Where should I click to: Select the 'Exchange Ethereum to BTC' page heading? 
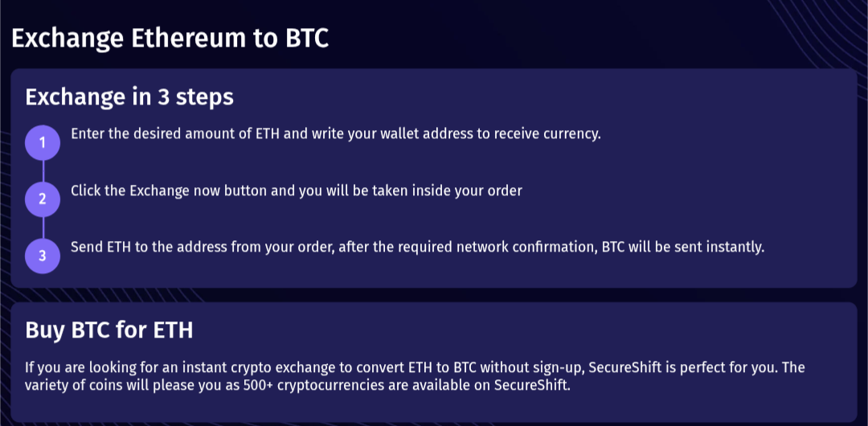(x=170, y=39)
